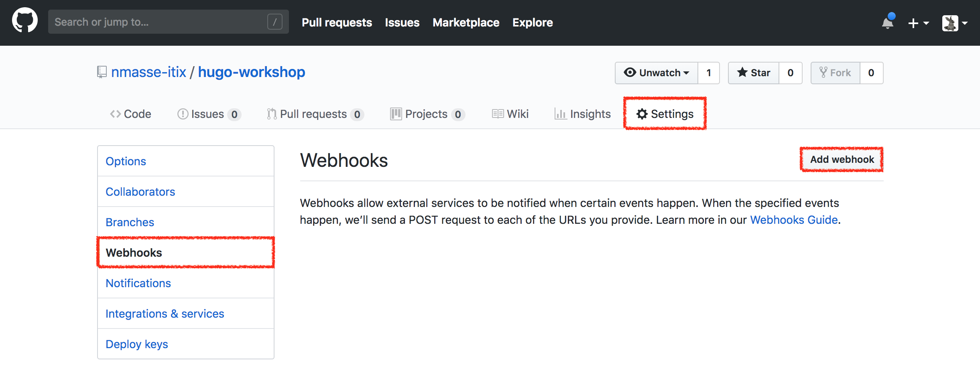Select Collaborators in the settings sidebar
Viewport: 980px width, 369px height.
pyautogui.click(x=140, y=192)
